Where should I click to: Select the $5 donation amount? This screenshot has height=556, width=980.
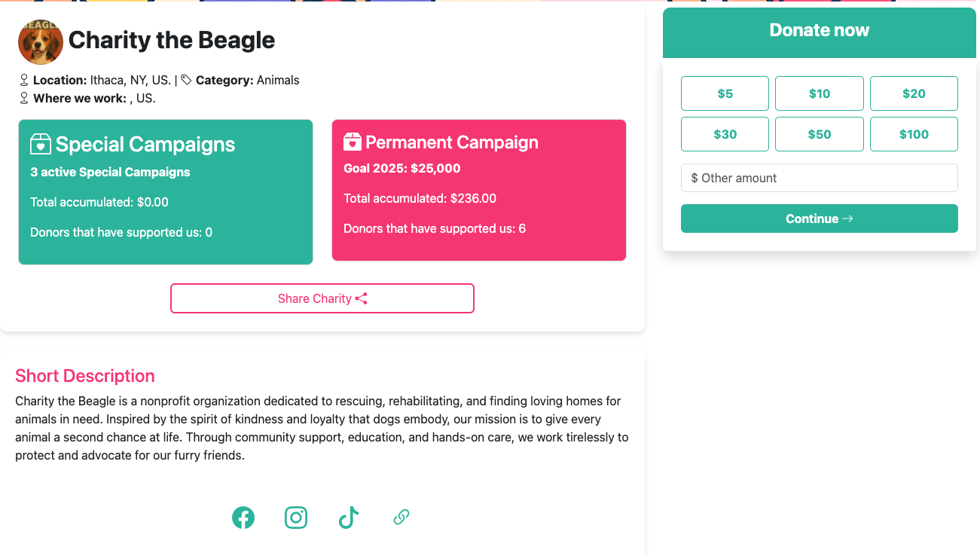click(725, 93)
